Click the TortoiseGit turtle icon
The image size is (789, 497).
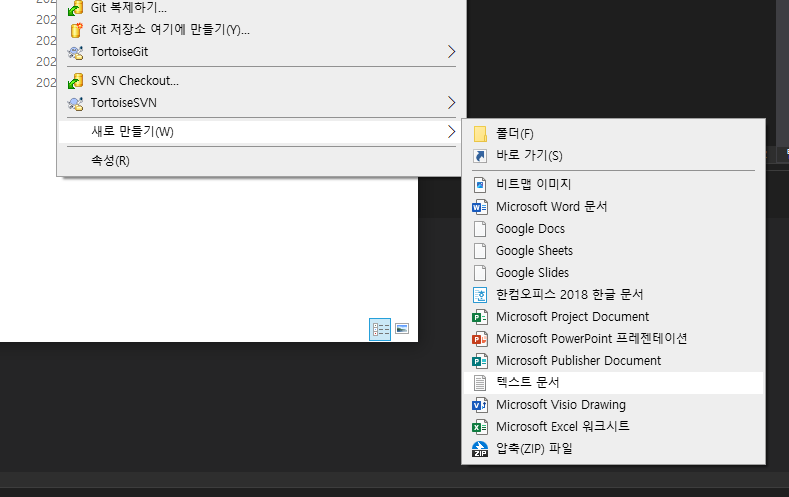(75, 52)
